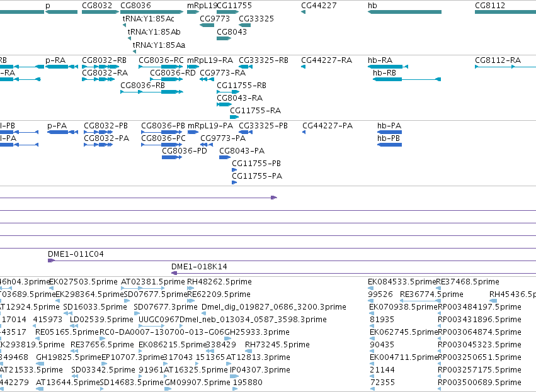Select the CG8036 gene label in top track

point(135,6)
